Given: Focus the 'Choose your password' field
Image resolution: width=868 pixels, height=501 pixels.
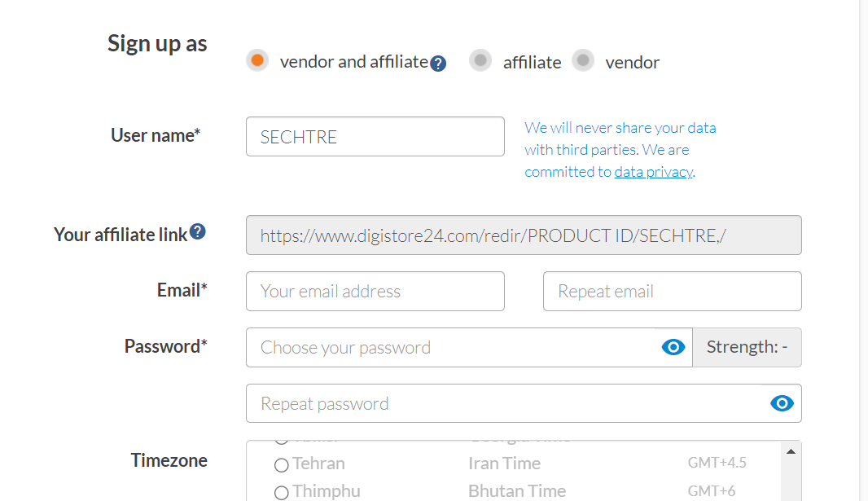Looking at the screenshot, I should (452, 348).
